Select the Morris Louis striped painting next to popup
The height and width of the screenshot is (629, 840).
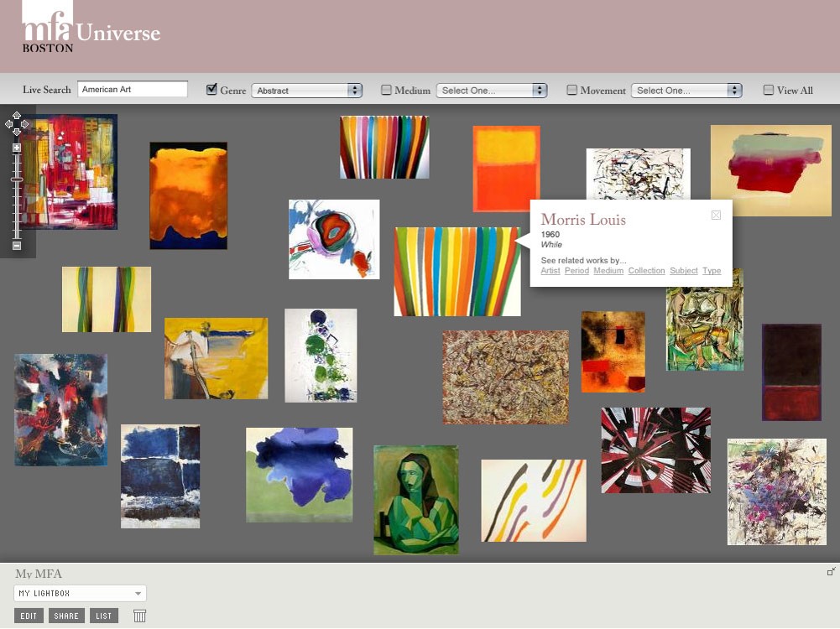pyautogui.click(x=457, y=272)
